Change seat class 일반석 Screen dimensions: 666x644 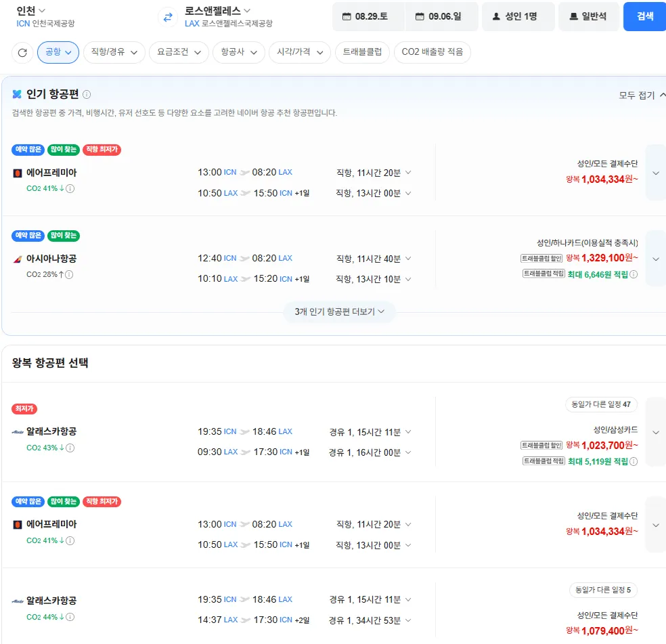589,16
